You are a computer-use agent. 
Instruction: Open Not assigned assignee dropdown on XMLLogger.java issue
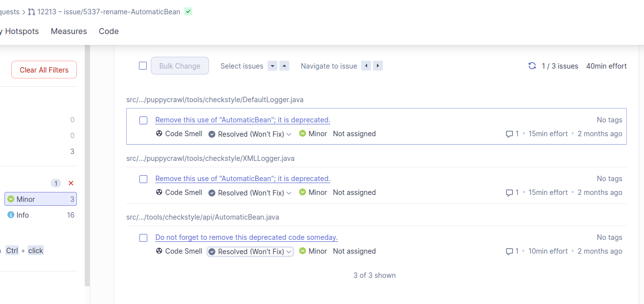(x=354, y=192)
